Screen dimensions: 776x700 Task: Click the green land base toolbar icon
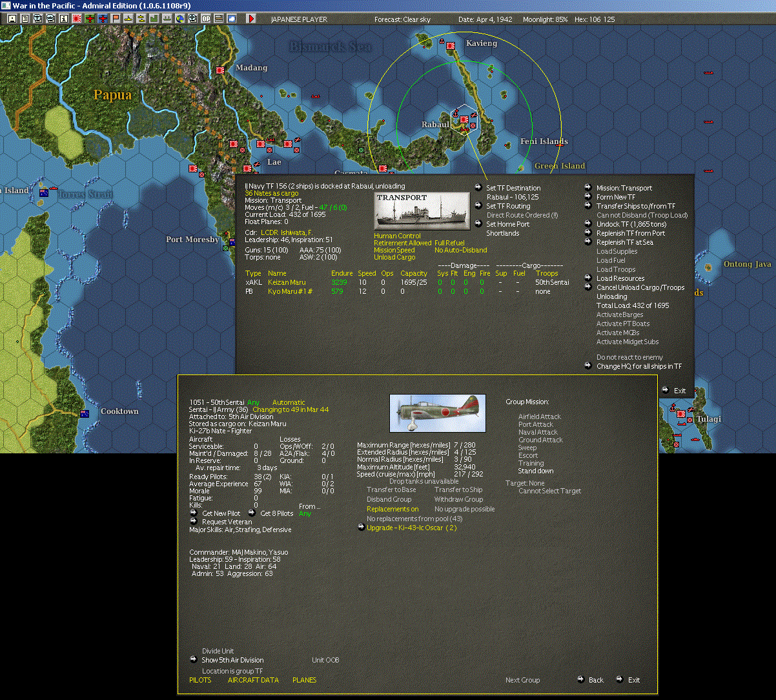pyautogui.click(x=154, y=19)
